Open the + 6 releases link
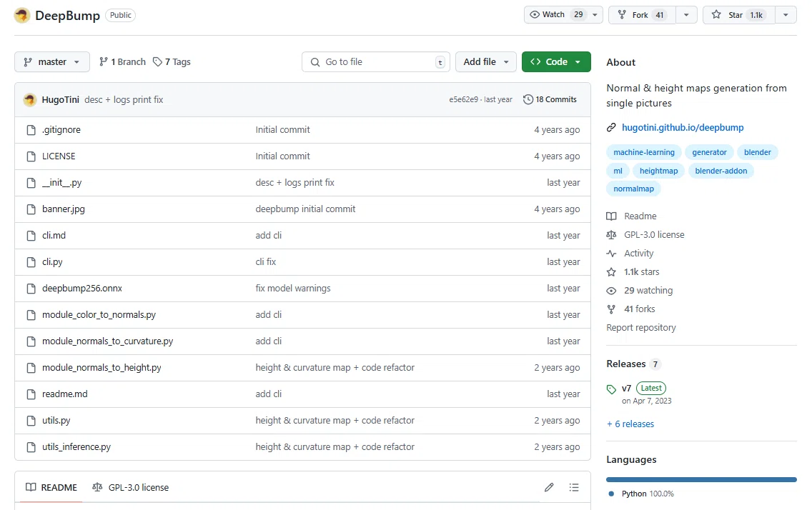This screenshot has width=812, height=510. 630,424
